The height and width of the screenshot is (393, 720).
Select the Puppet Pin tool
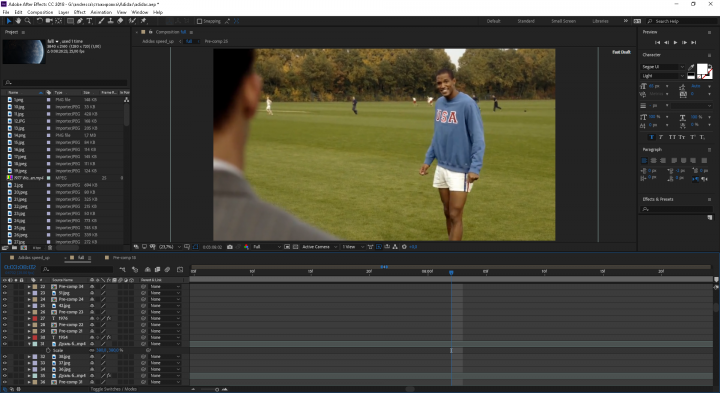point(143,21)
